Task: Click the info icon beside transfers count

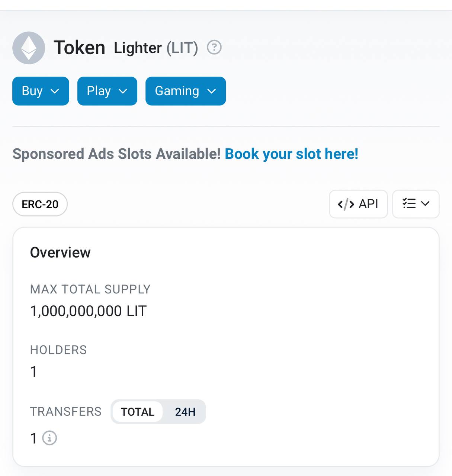Action: click(49, 438)
